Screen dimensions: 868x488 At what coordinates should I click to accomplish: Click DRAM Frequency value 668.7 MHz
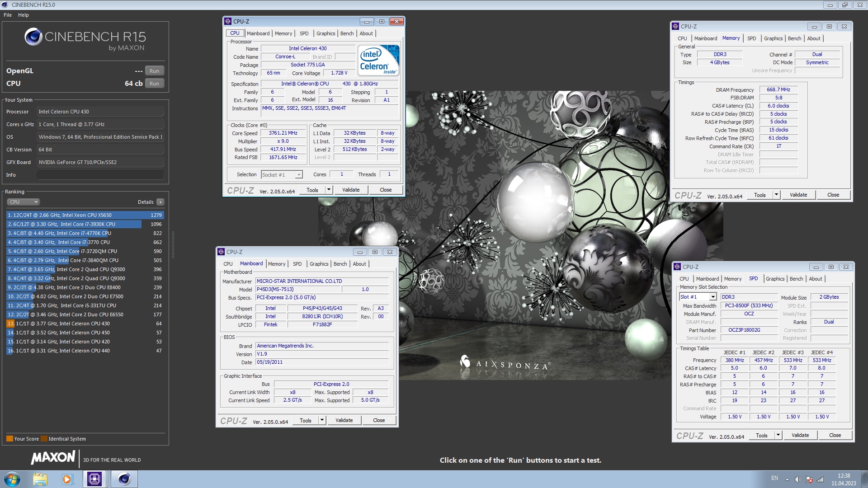pyautogui.click(x=778, y=90)
